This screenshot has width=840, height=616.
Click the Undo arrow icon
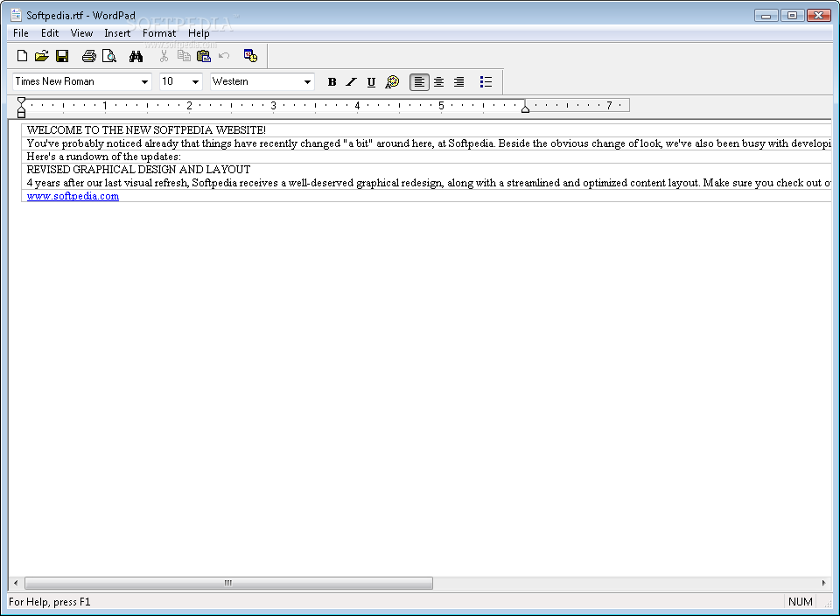pos(224,56)
